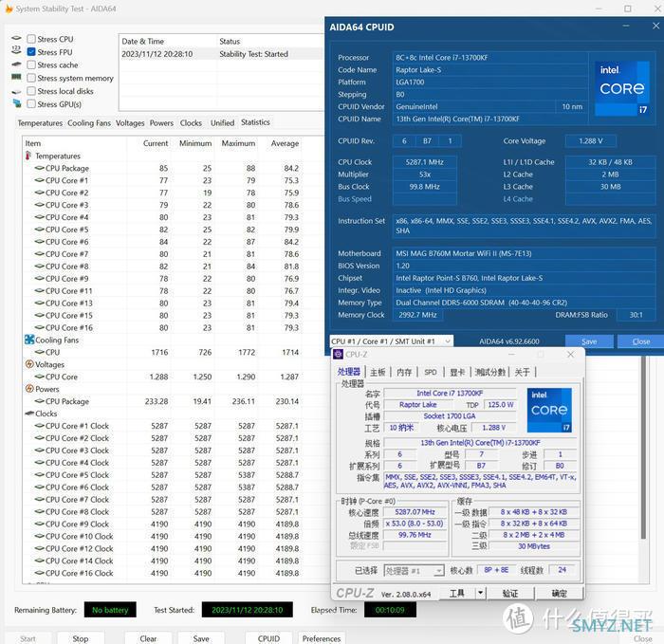The width and height of the screenshot is (664, 644).
Task: Open the Voltages tab
Action: tap(130, 123)
